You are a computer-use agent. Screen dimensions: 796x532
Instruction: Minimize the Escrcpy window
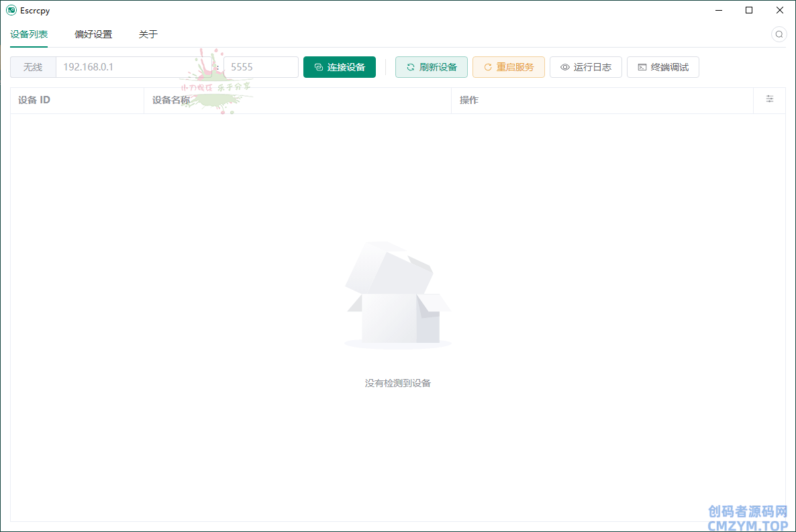pos(718,10)
